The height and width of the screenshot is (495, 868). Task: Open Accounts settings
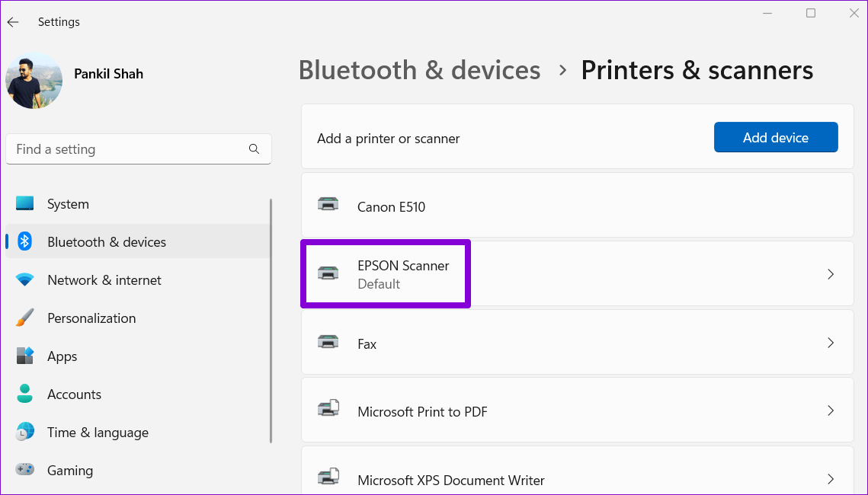[137, 394]
